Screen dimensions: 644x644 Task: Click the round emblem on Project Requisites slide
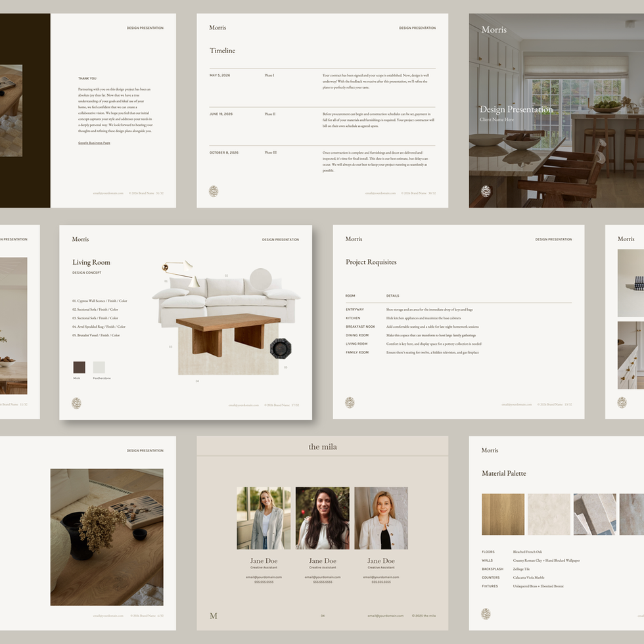click(350, 402)
